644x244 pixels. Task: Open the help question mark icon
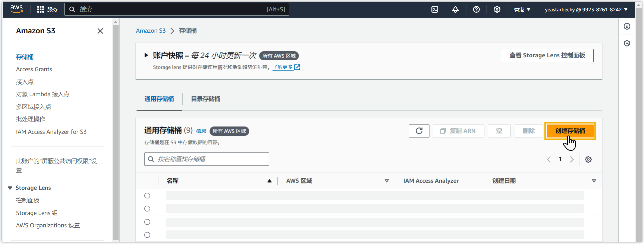pyautogui.click(x=476, y=10)
